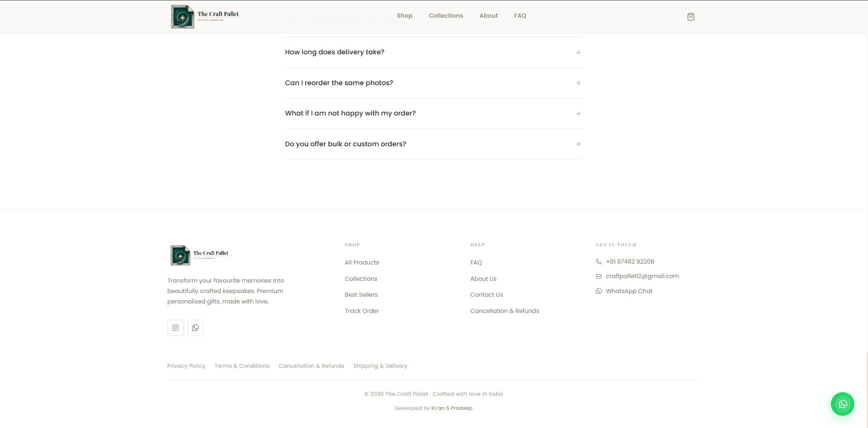Viewport: 868px width, 428px height.
Task: Click About Us footer link
Action: [483, 279]
